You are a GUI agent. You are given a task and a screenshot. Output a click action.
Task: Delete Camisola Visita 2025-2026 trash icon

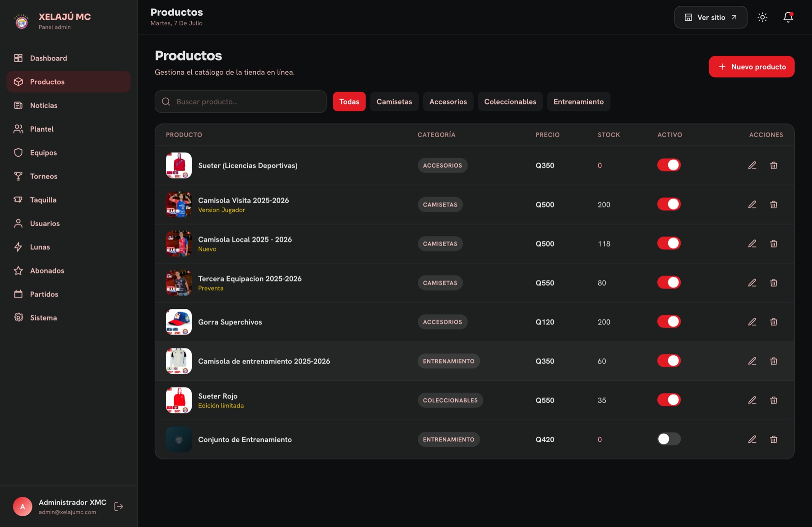click(774, 205)
